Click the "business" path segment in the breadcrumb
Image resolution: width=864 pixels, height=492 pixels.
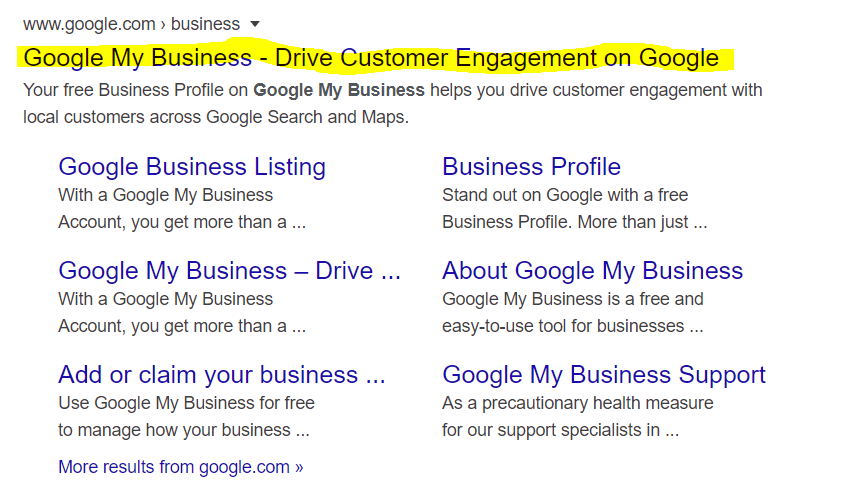(x=205, y=24)
